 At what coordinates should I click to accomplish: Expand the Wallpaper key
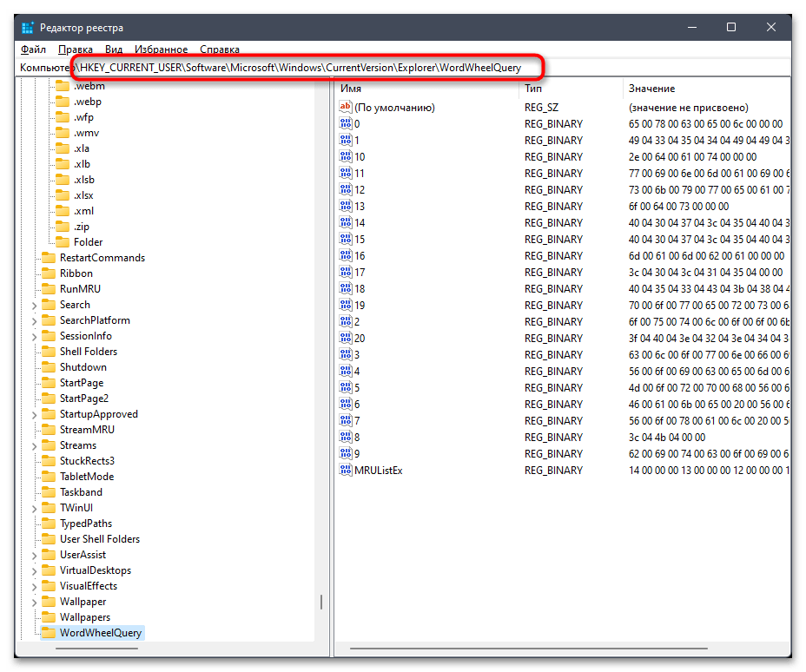[35, 603]
